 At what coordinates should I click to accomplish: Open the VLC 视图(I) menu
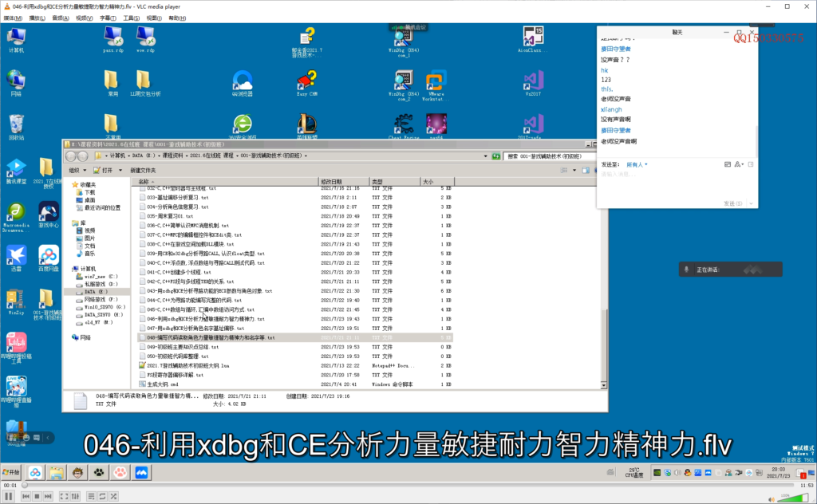point(154,18)
